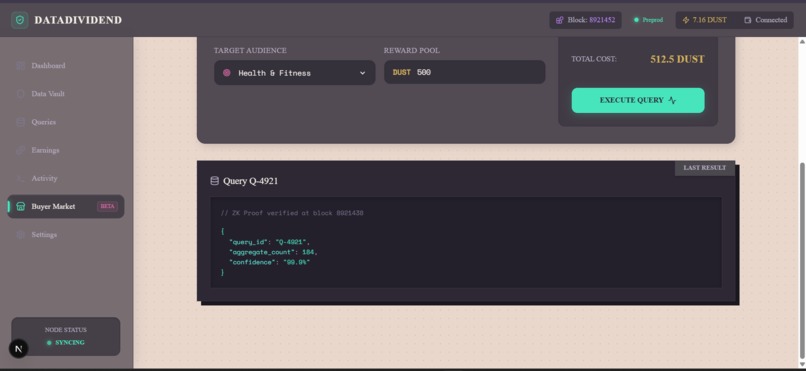Click the DataDividend shield logo icon
This screenshot has height=371, width=806.
click(x=20, y=20)
